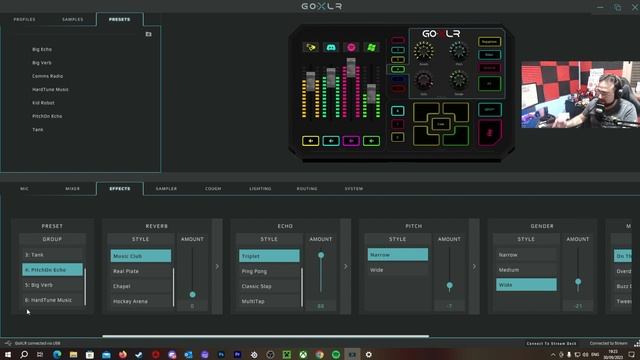Click the Discord channel icon on the mixer
The width and height of the screenshot is (640, 360).
coord(331,47)
